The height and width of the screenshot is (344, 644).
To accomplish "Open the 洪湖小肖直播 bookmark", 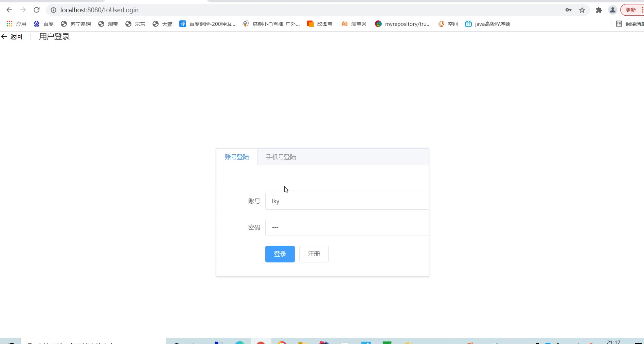I will (x=271, y=24).
